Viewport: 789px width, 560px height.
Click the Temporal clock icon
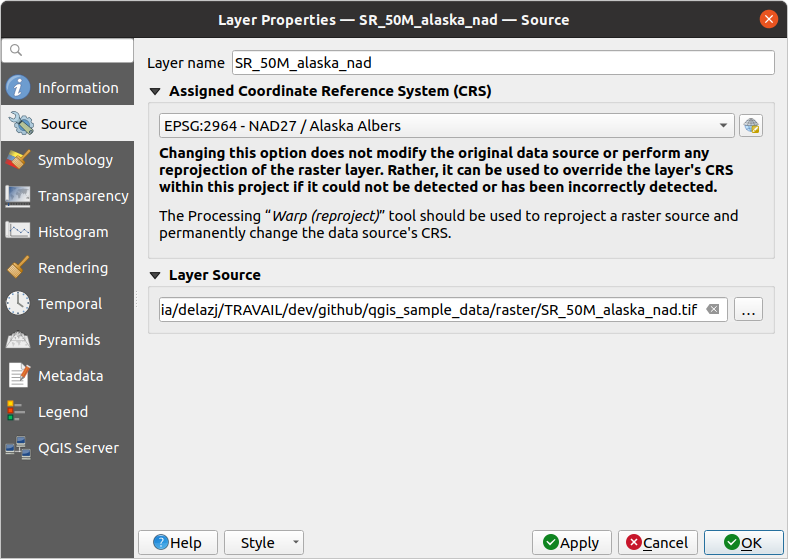18,304
